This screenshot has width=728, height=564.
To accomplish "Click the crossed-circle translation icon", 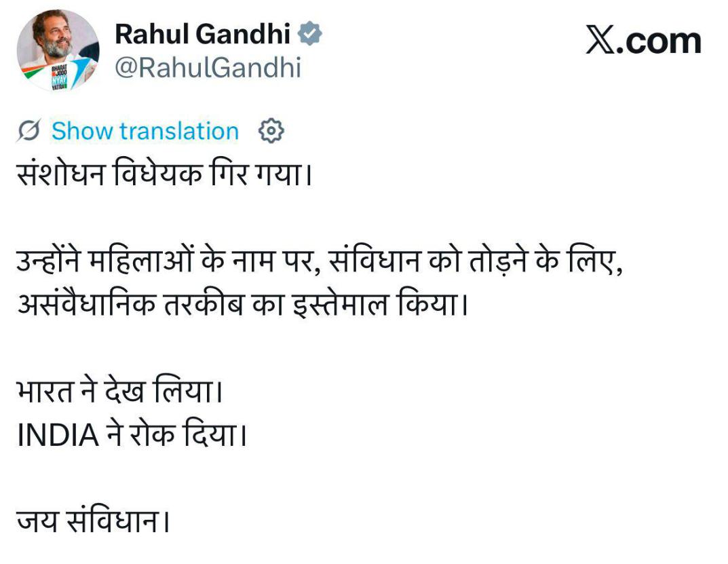I will pos(29,131).
